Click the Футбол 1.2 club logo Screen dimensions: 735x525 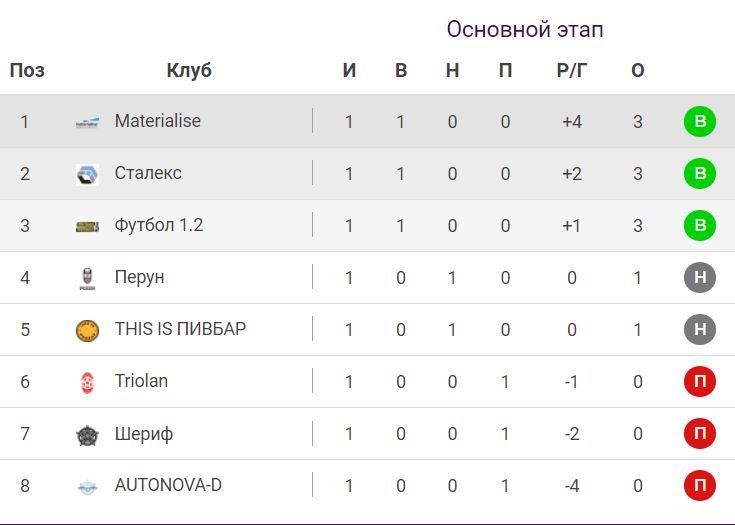(x=88, y=226)
